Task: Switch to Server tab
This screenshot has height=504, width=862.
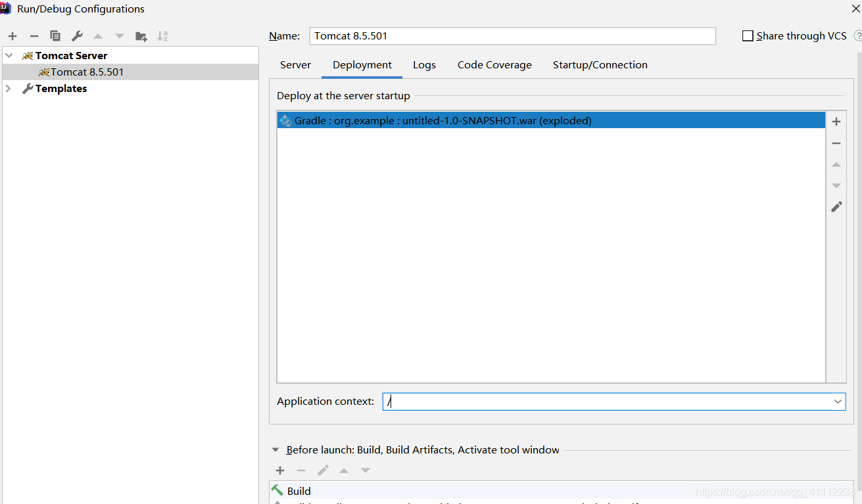Action: point(295,65)
